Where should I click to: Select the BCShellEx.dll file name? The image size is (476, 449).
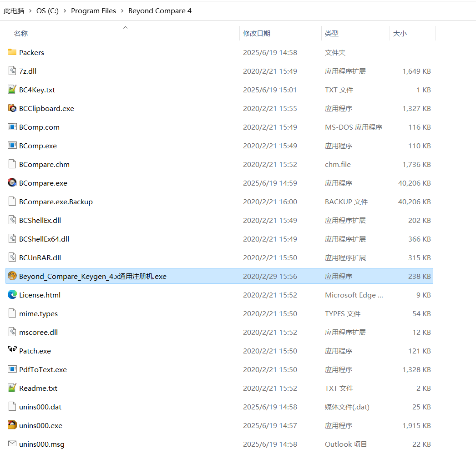pos(40,221)
